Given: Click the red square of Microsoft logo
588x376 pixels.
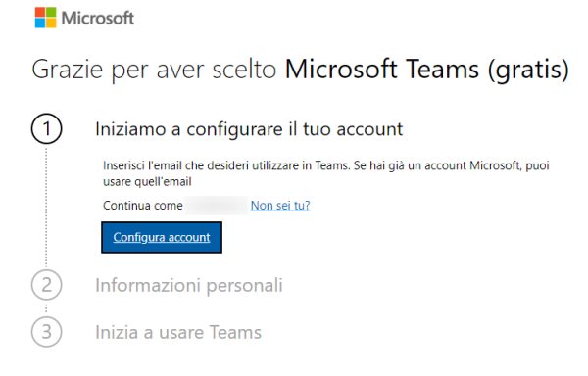Looking at the screenshot, I should [40, 12].
